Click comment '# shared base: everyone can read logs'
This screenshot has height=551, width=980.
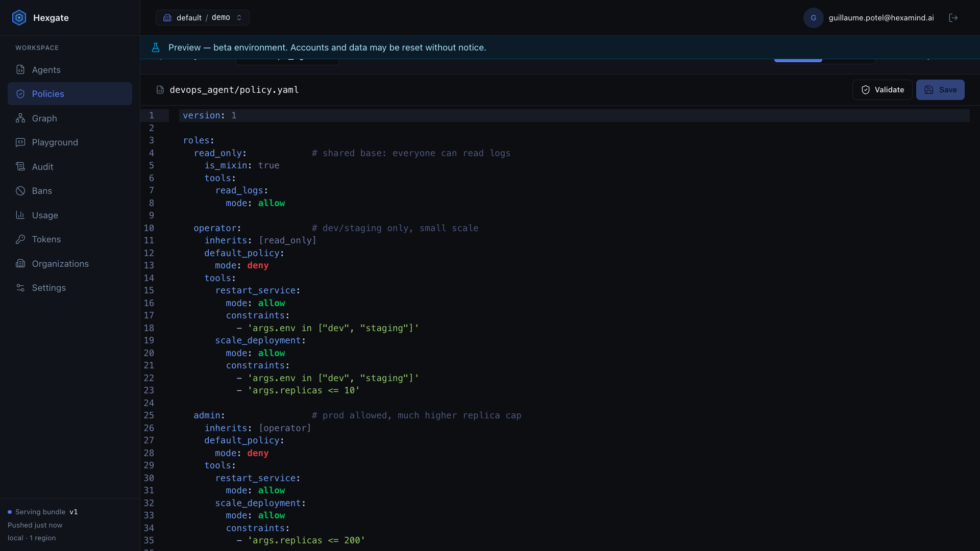tap(411, 153)
